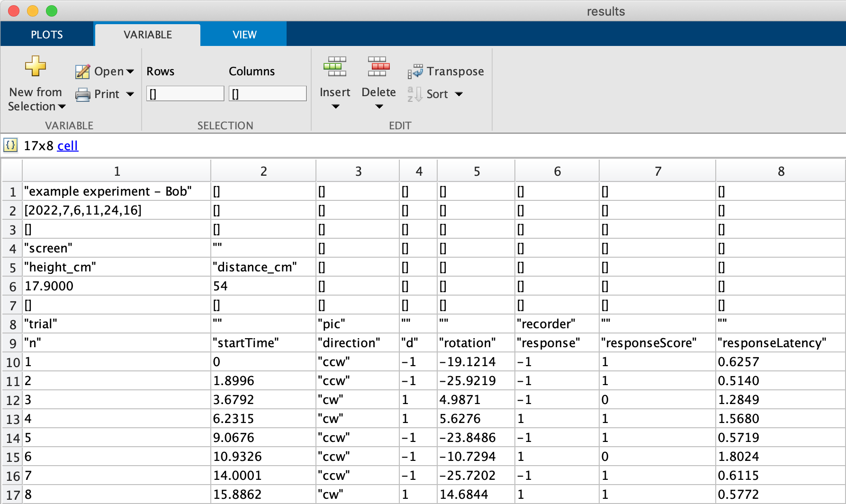Click the Columns selection input field
Viewport: 846px width, 504px height.
click(268, 94)
